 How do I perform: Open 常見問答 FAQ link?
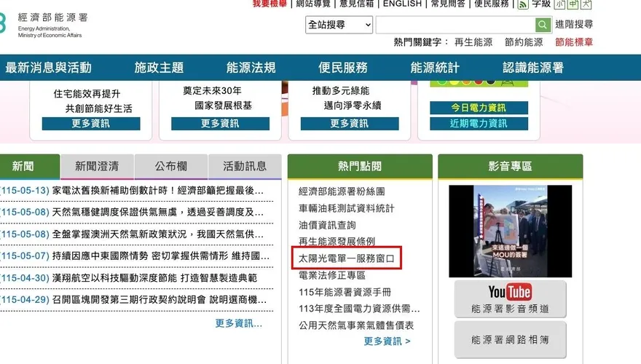pyautogui.click(x=448, y=4)
